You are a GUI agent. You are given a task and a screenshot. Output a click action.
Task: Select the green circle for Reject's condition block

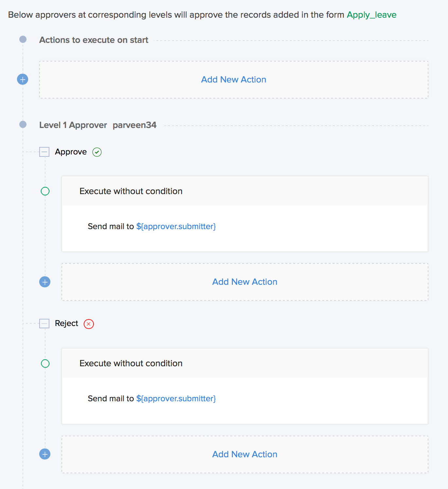45,364
